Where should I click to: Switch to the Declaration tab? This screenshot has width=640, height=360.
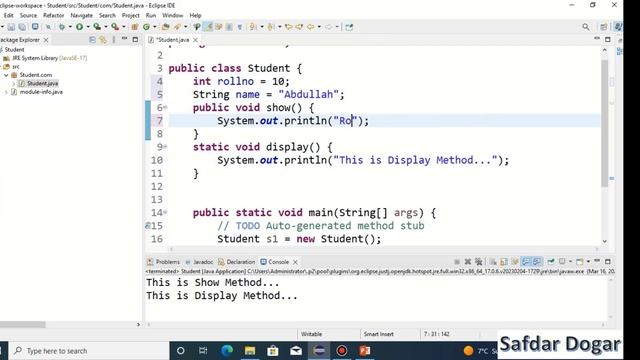point(237,262)
